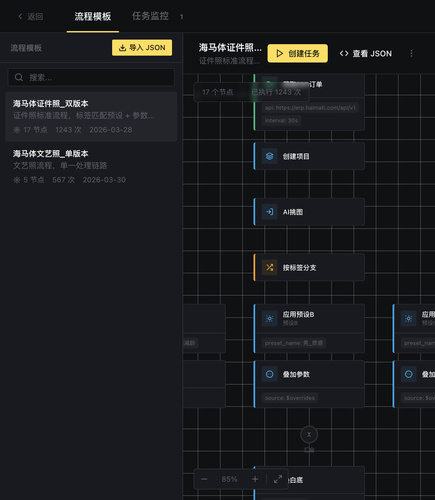Select the 创建项目 node
The height and width of the screenshot is (500, 435).
point(309,156)
